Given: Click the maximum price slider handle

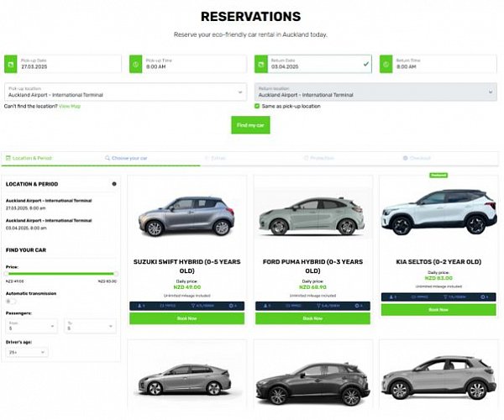Looking at the screenshot, I should tap(116, 274).
